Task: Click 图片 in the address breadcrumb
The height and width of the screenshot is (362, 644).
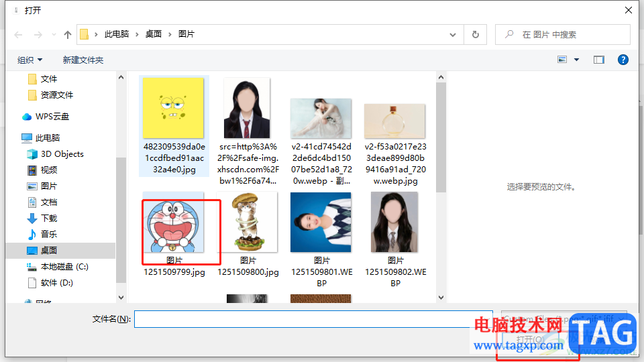Action: [186, 34]
